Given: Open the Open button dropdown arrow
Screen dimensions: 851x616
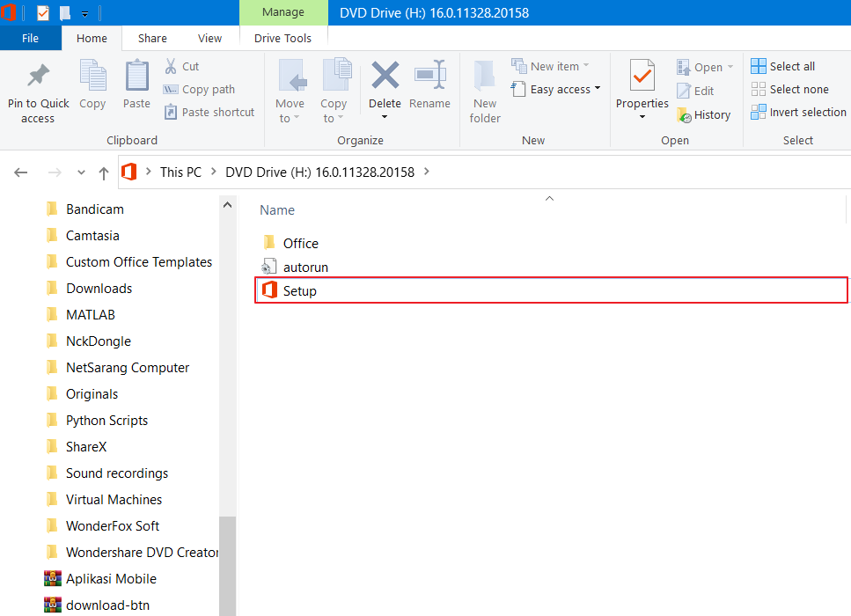Looking at the screenshot, I should (x=730, y=67).
